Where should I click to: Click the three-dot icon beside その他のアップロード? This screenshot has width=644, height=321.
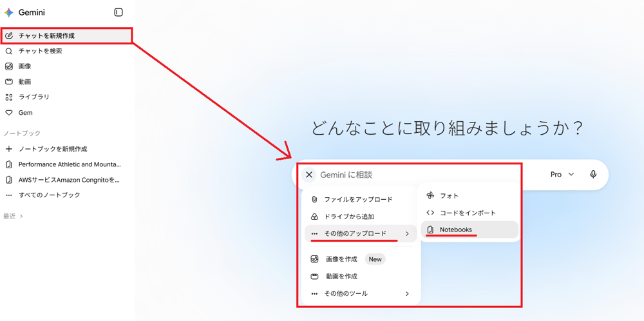point(314,233)
